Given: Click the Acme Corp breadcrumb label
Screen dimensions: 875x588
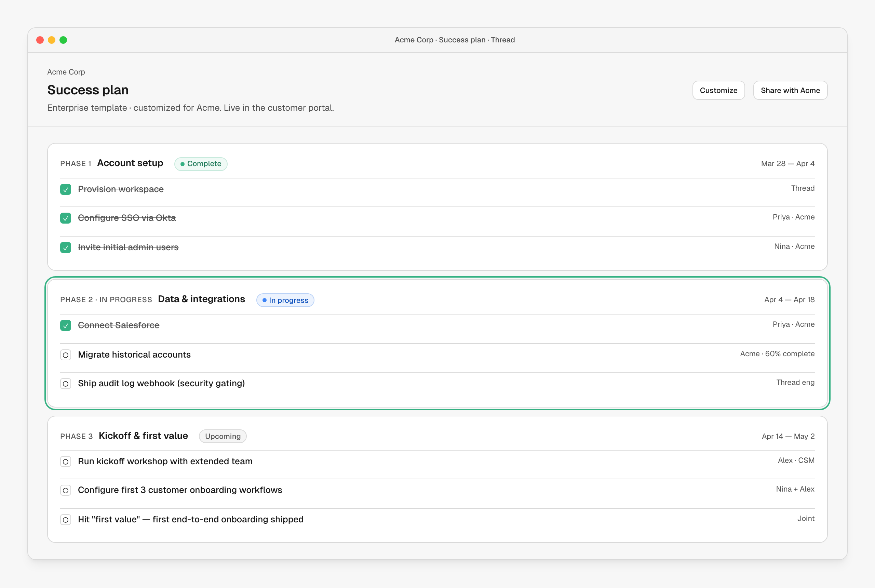Looking at the screenshot, I should click(x=66, y=72).
